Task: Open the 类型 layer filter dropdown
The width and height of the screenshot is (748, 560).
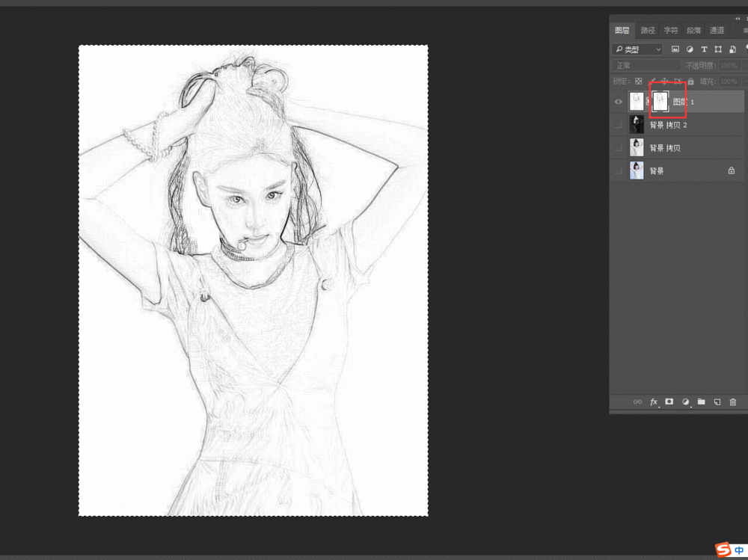Action: click(637, 49)
